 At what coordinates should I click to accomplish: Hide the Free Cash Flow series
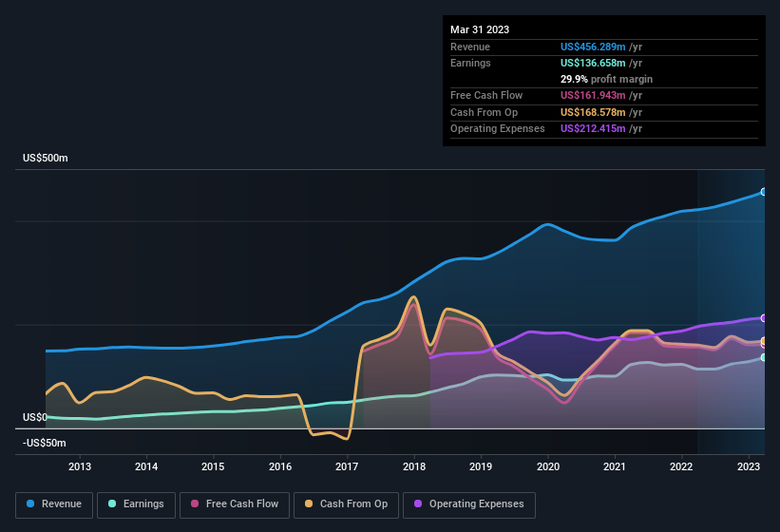(237, 504)
